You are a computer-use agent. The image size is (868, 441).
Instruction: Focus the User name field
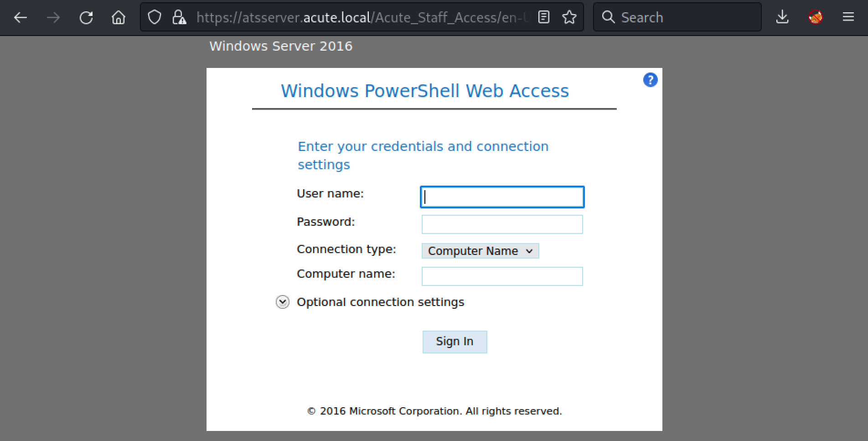point(502,197)
